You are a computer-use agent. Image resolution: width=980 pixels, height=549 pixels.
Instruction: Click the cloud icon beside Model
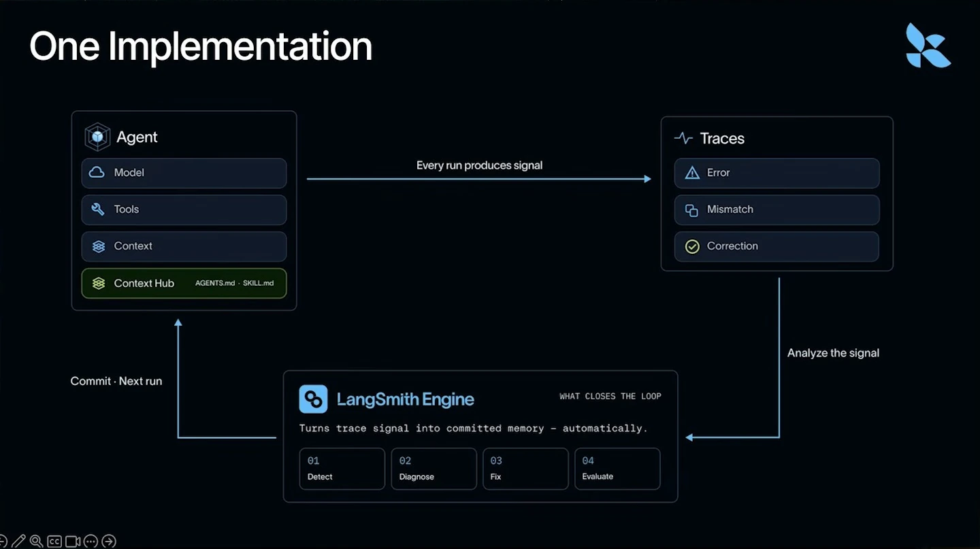[x=97, y=172]
